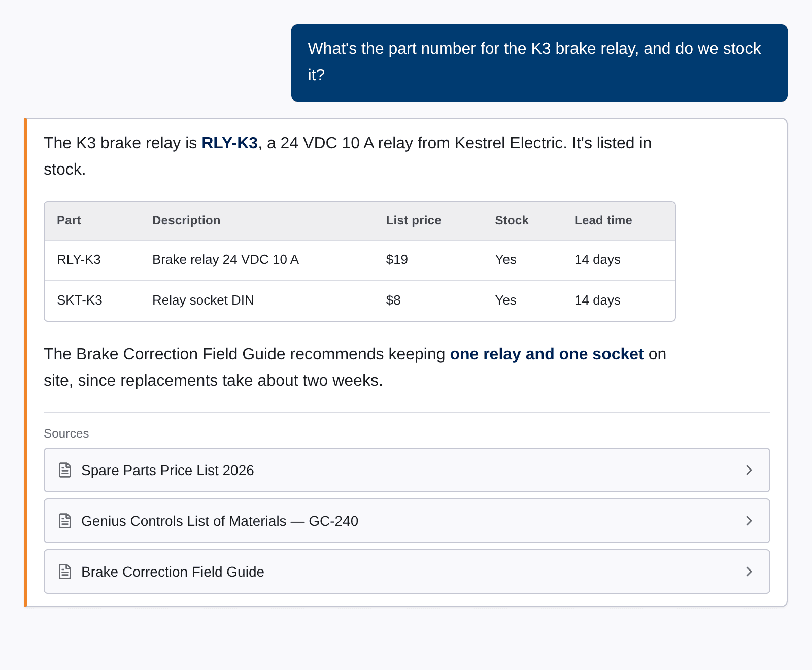The height and width of the screenshot is (670, 812).
Task: Click the 'List price' column header
Action: (414, 220)
